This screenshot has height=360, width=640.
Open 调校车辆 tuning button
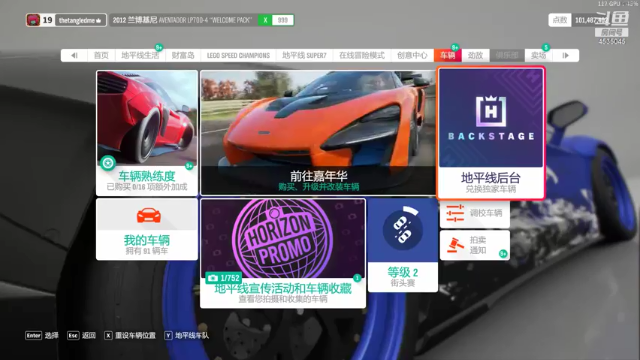(x=475, y=213)
